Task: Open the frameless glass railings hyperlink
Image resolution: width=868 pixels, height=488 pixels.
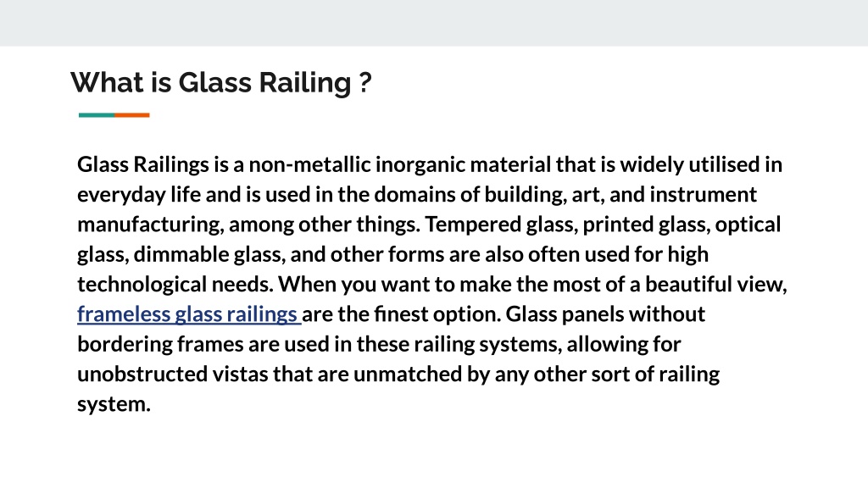Action: point(187,314)
